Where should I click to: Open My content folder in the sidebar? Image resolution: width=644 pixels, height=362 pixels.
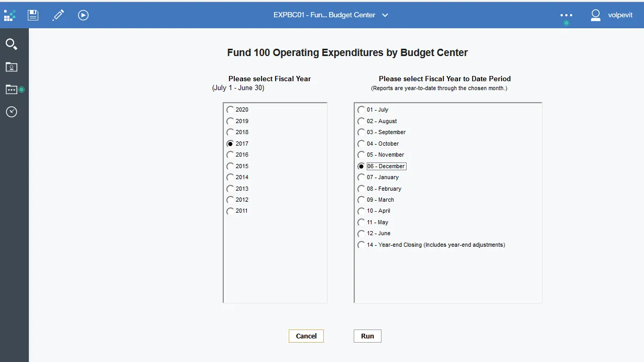pos(12,67)
